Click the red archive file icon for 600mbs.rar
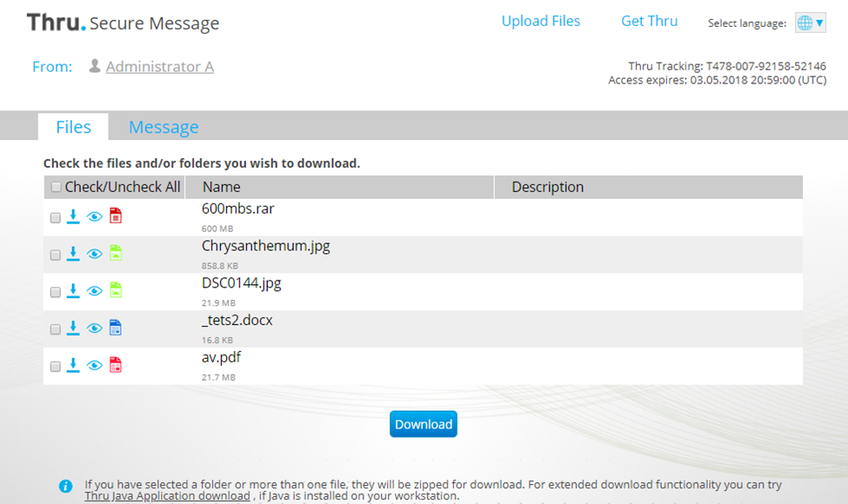This screenshot has width=848, height=504. click(115, 216)
